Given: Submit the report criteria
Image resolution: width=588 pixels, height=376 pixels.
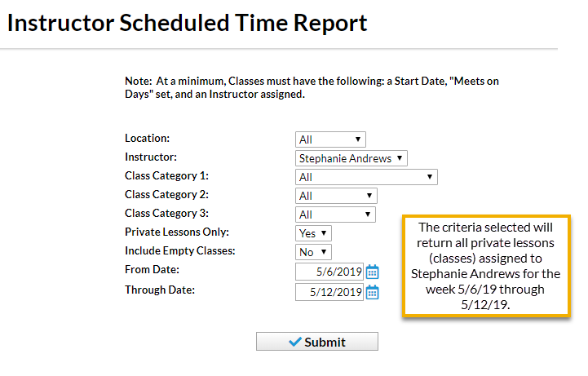Looking at the screenshot, I should coord(317,342).
